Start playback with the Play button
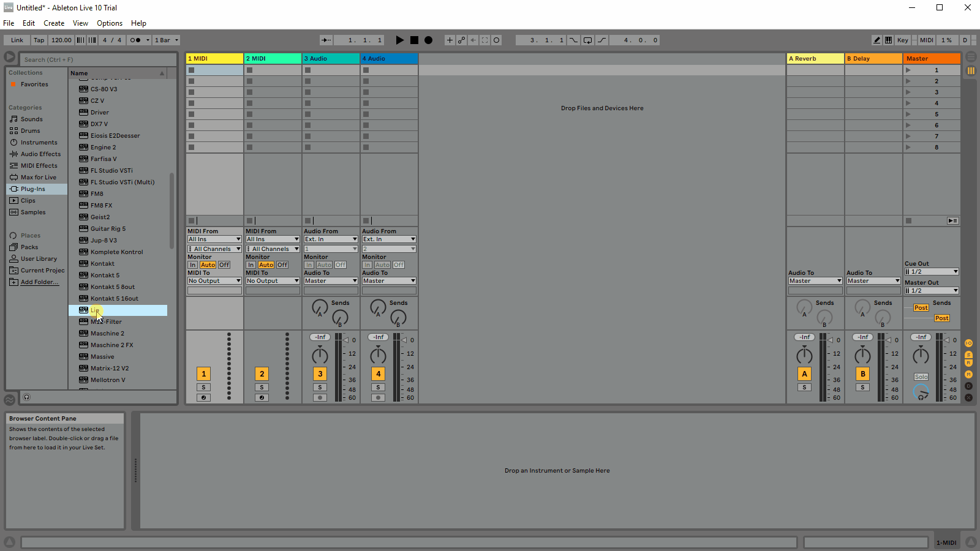 pyautogui.click(x=400, y=40)
